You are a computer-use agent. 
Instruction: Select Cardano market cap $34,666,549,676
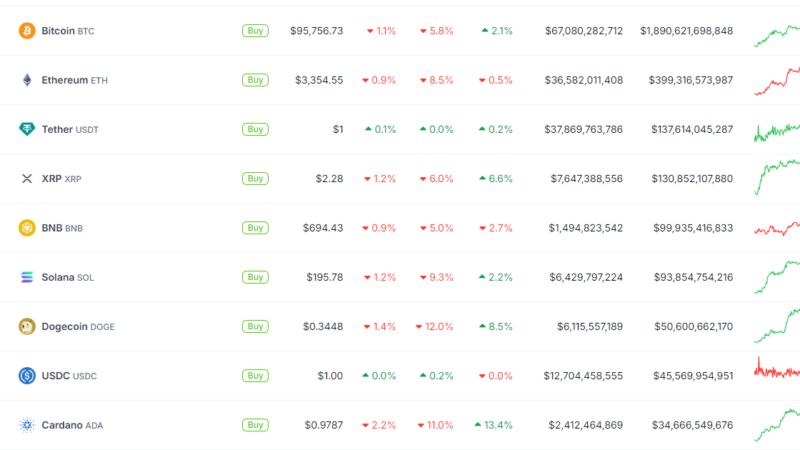point(692,425)
